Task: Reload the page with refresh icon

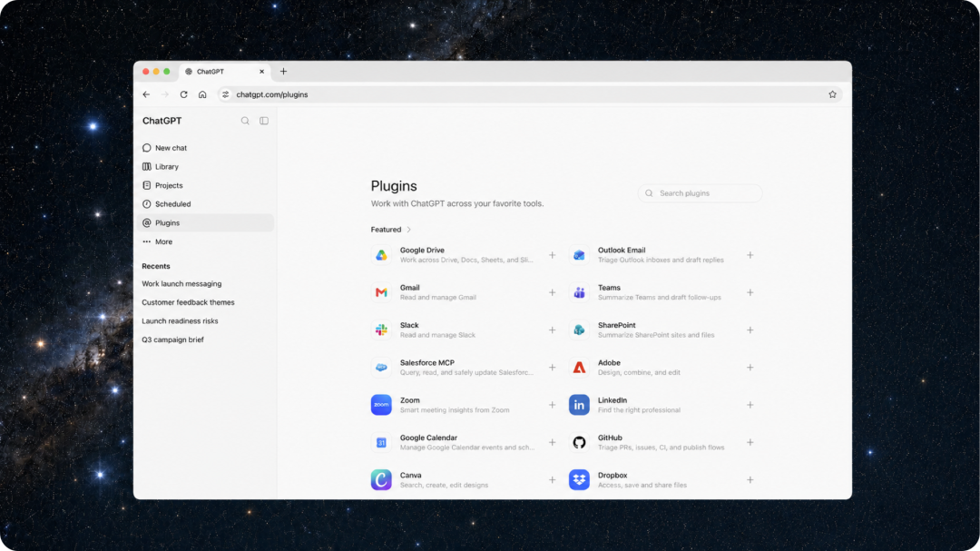Action: pyautogui.click(x=183, y=94)
